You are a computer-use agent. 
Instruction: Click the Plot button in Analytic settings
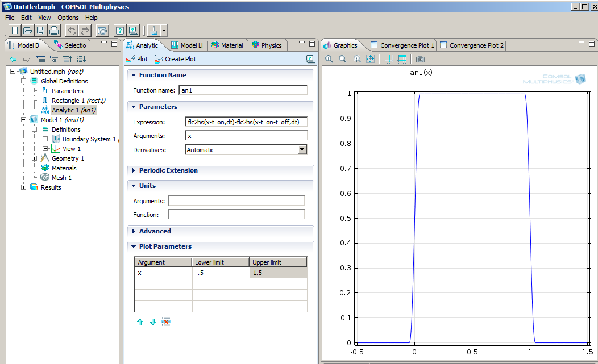[137, 59]
